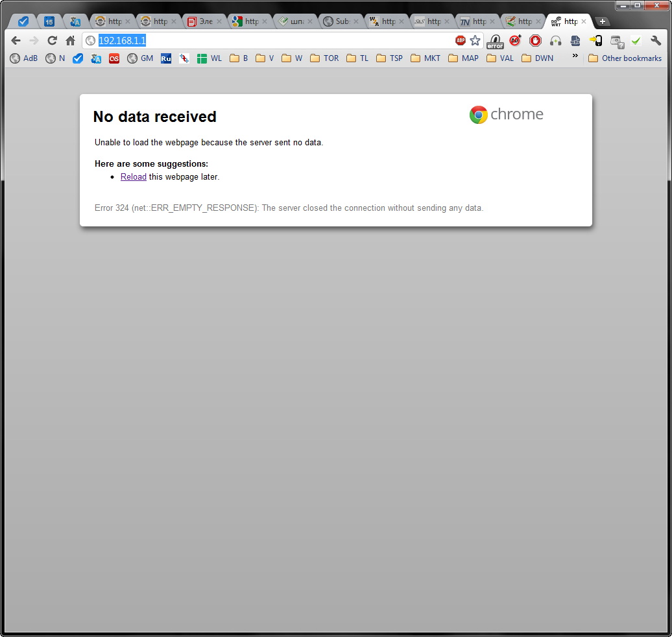Open the wrench settings menu
Viewport: 672px width, 637px height.
[656, 40]
